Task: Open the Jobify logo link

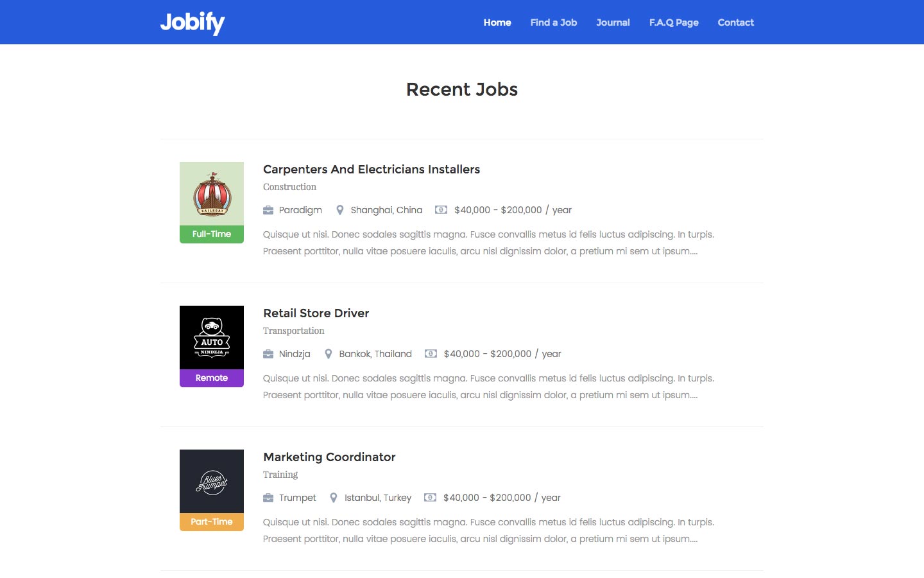Action: (x=193, y=23)
